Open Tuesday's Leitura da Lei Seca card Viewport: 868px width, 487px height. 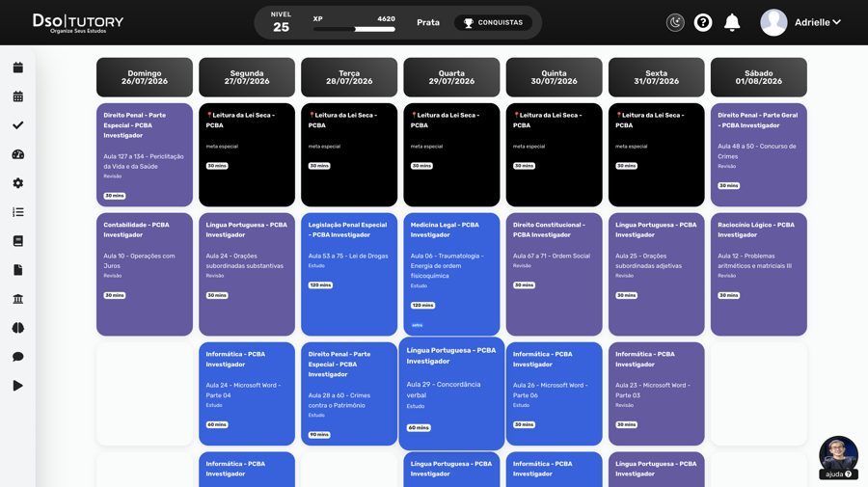[x=349, y=154]
